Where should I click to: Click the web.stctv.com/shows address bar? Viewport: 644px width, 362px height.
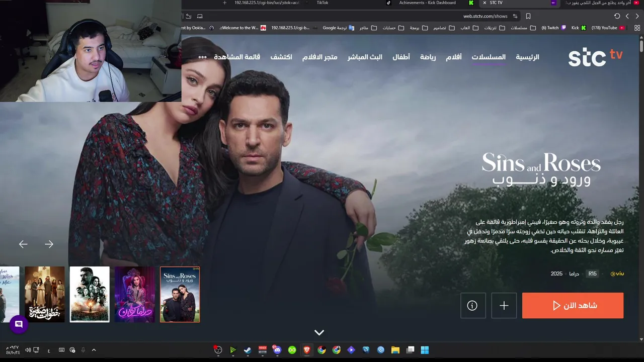(x=486, y=16)
